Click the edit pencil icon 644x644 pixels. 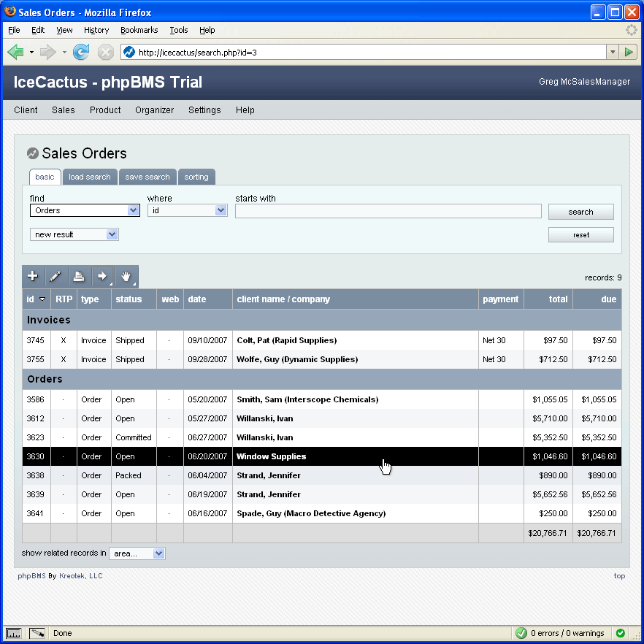coord(56,277)
